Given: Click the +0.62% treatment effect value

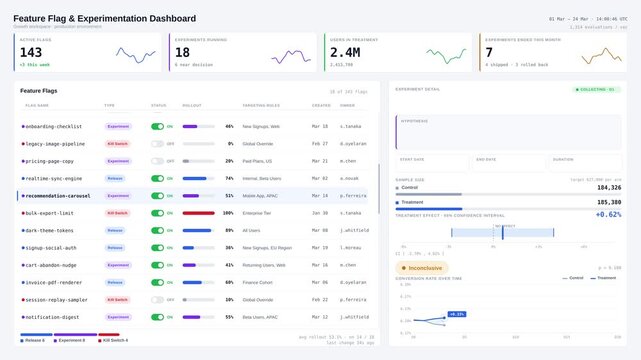Looking at the screenshot, I should pos(608,215).
